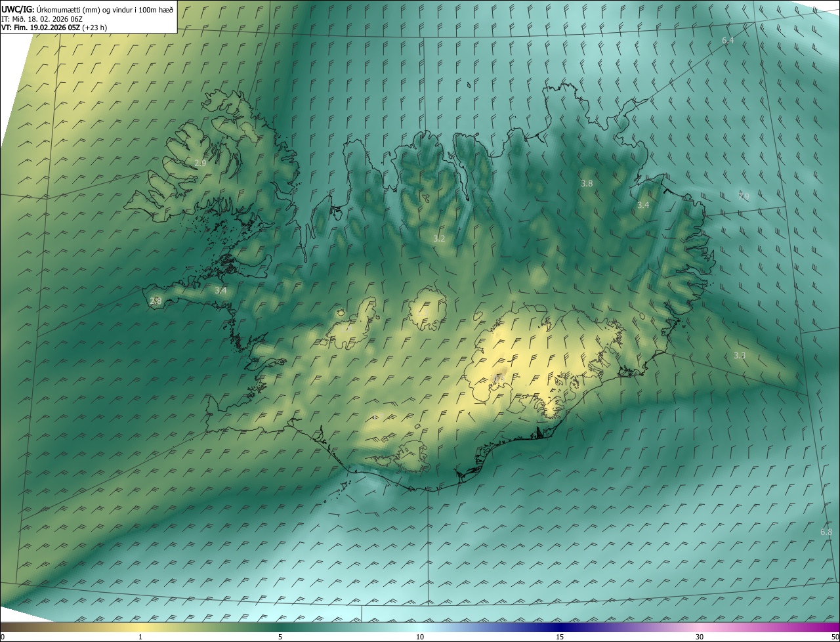Click the 3.4 value label beside the 3.8 label
This screenshot has width=840, height=642.
[x=643, y=205]
